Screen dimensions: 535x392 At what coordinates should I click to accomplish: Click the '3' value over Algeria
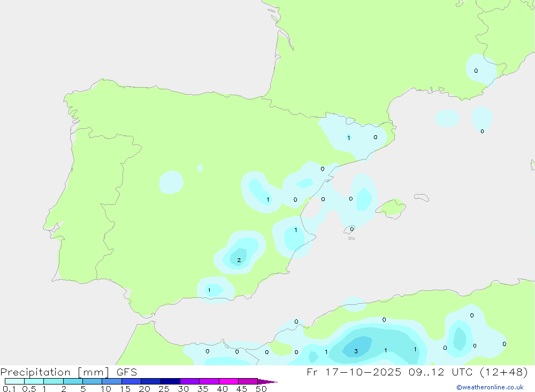[x=356, y=351]
